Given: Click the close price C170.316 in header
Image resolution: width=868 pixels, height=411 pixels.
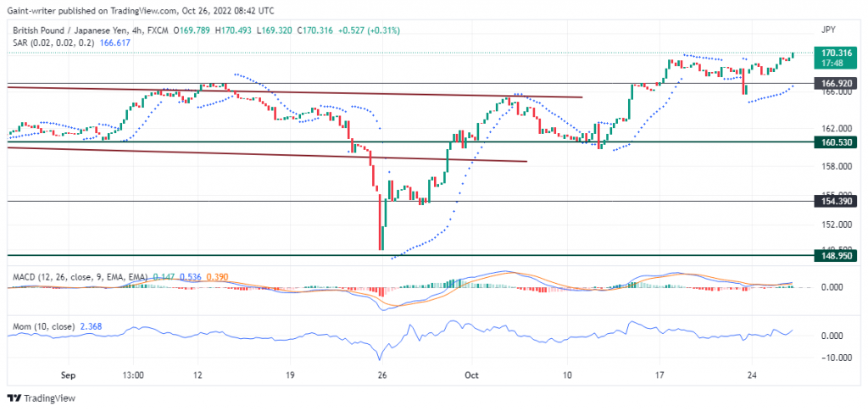Looking at the screenshot, I should [x=315, y=31].
